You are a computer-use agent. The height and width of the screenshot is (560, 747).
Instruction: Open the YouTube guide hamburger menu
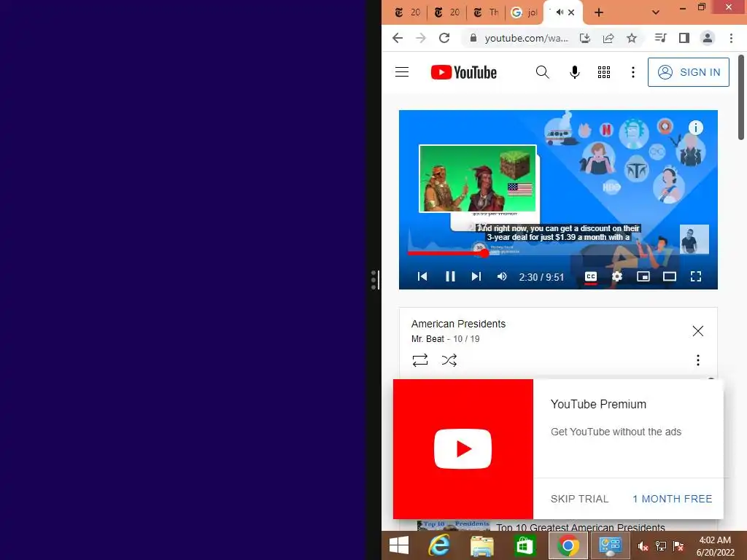click(402, 72)
